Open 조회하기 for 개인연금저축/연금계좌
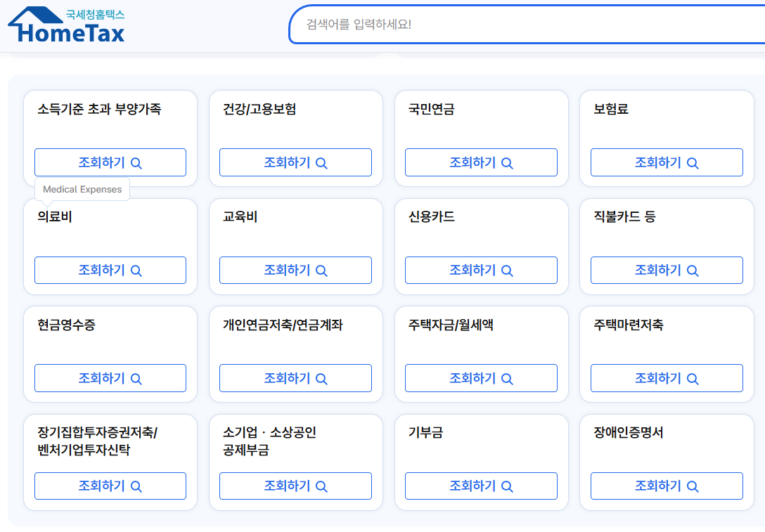765x532 pixels. 295,378
